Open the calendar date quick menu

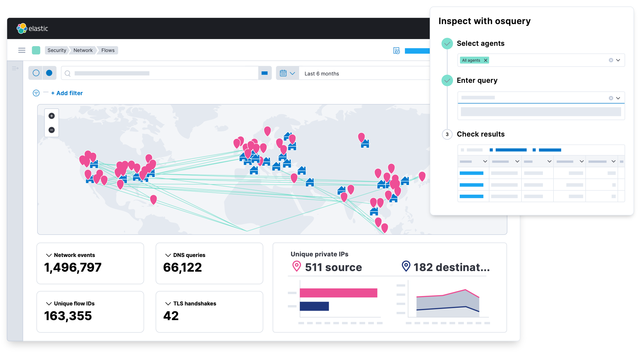tap(287, 73)
